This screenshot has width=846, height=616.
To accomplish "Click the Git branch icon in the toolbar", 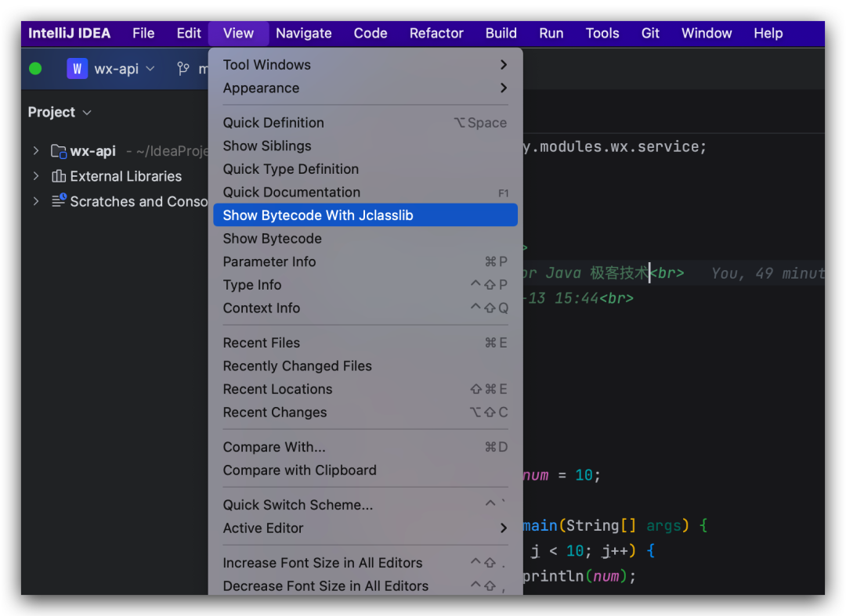I will (183, 69).
